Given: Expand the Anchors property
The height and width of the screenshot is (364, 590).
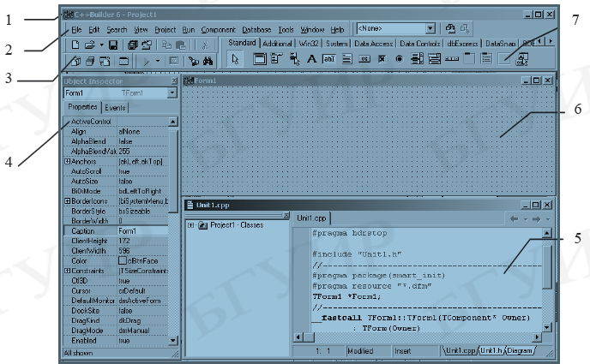Looking at the screenshot, I should tap(67, 161).
